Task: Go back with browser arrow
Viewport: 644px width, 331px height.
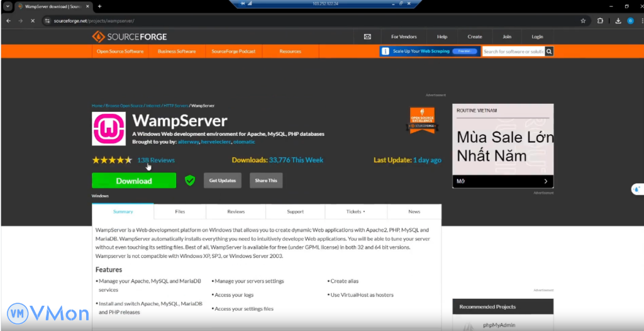Action: pyautogui.click(x=8, y=21)
